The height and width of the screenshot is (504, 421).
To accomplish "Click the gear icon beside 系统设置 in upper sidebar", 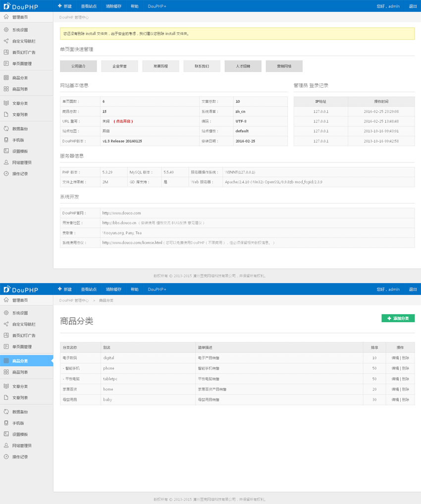I will tap(6, 30).
